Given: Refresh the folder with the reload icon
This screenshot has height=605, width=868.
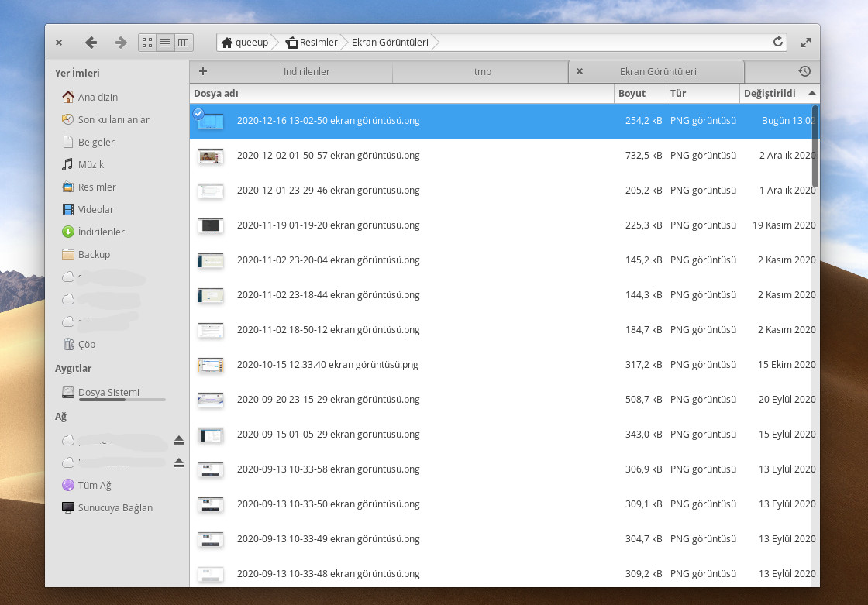Looking at the screenshot, I should click(x=777, y=43).
